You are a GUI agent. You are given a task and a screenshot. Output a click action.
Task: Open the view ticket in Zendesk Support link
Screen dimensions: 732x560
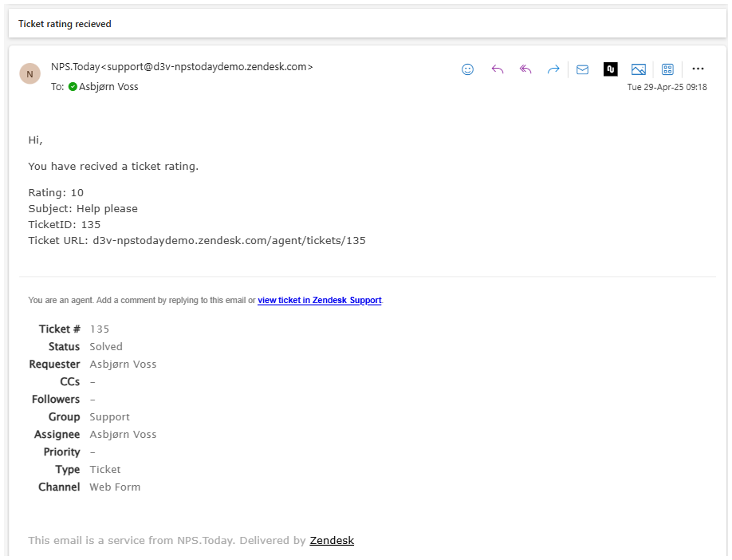point(319,300)
